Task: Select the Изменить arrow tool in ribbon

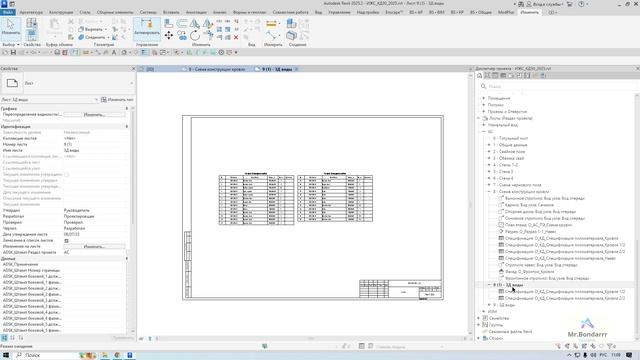Action: click(x=11, y=28)
